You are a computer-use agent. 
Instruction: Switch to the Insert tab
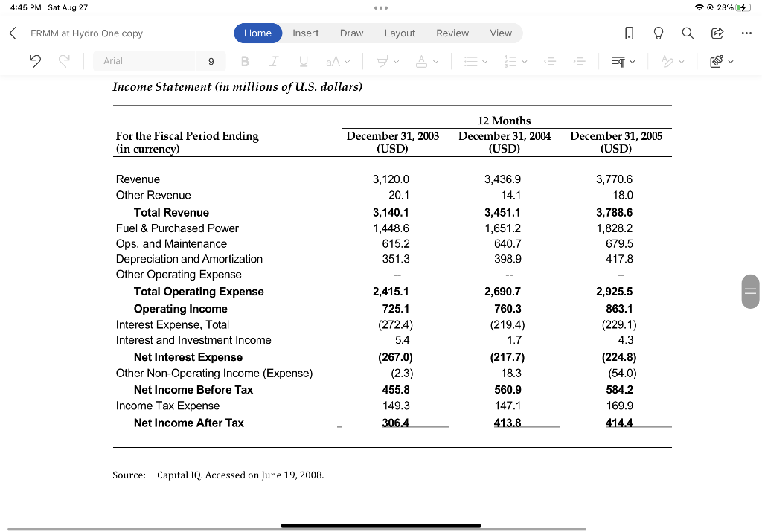[305, 33]
